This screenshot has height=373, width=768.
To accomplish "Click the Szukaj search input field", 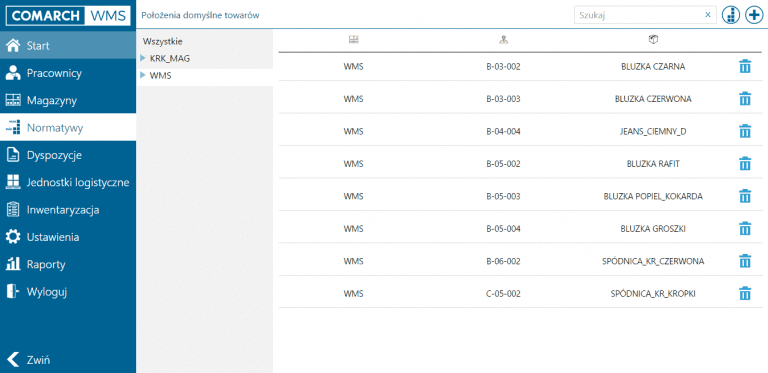I will point(640,15).
